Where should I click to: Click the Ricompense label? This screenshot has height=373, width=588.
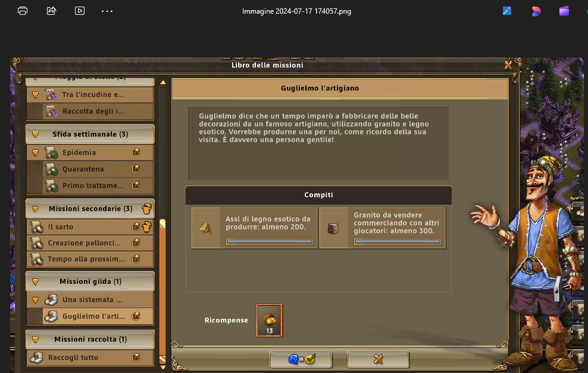tap(226, 320)
